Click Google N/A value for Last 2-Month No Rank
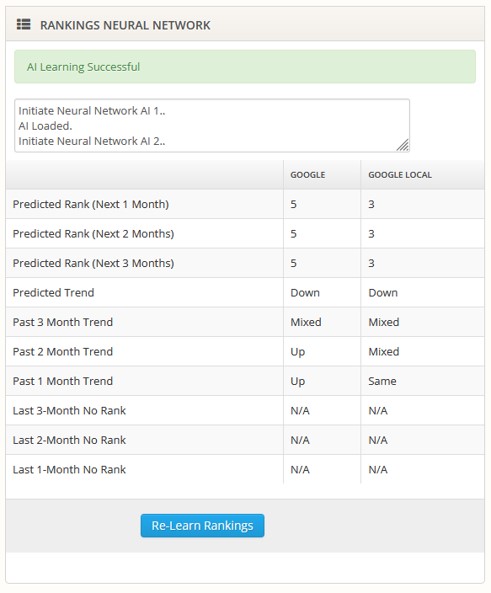491x593 pixels. (300, 440)
